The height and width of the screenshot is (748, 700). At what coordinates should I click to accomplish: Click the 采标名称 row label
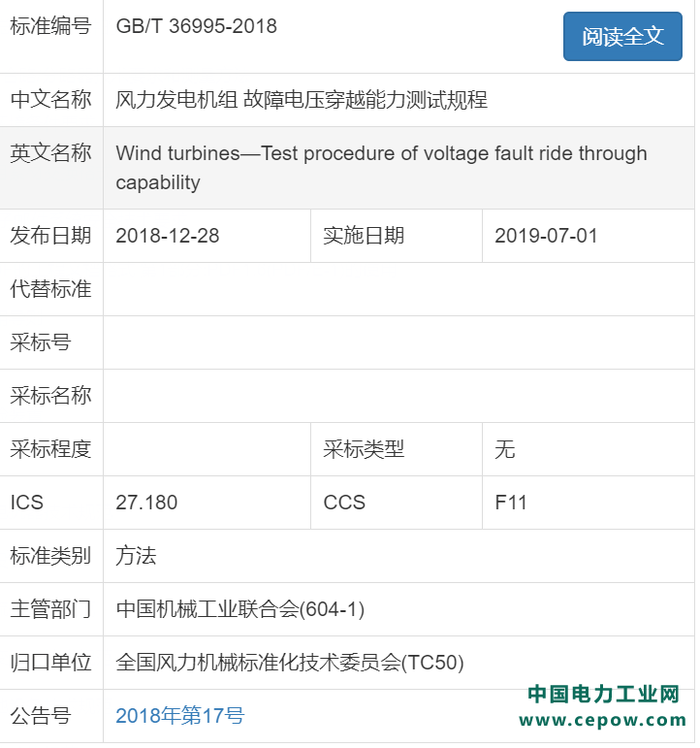click(50, 396)
